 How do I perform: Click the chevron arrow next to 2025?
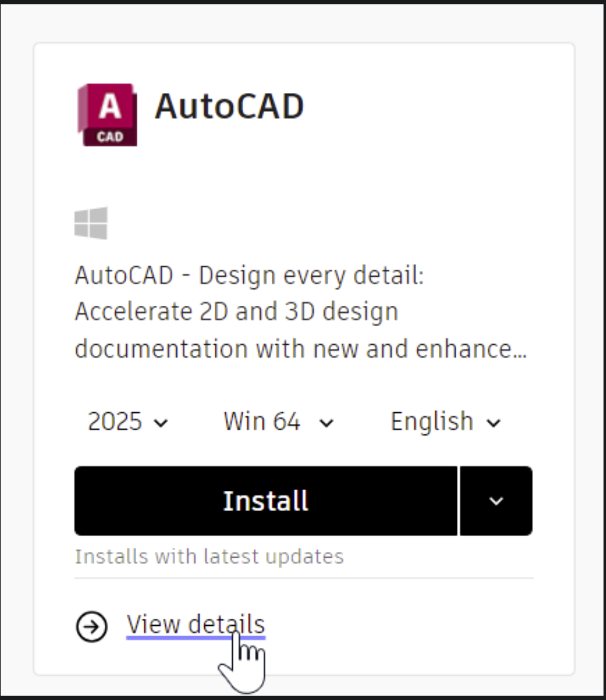[161, 423]
